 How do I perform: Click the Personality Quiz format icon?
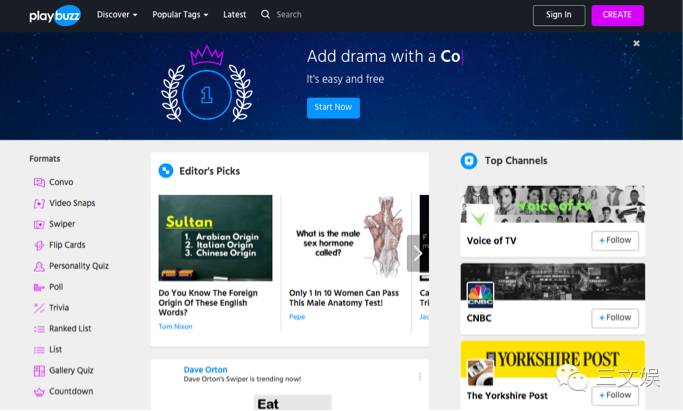(39, 266)
